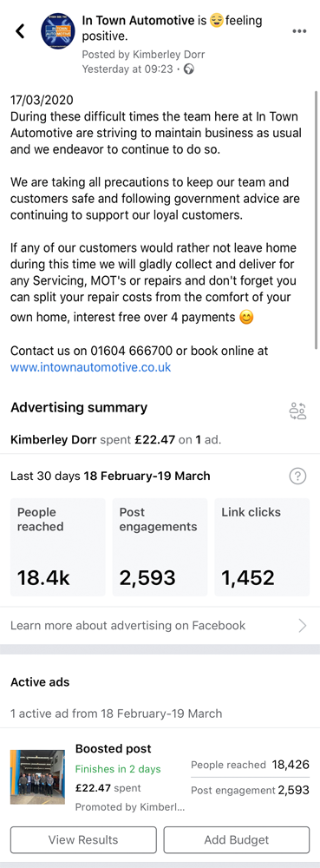Tap the smiling emoji after '4 payments'

tap(247, 318)
